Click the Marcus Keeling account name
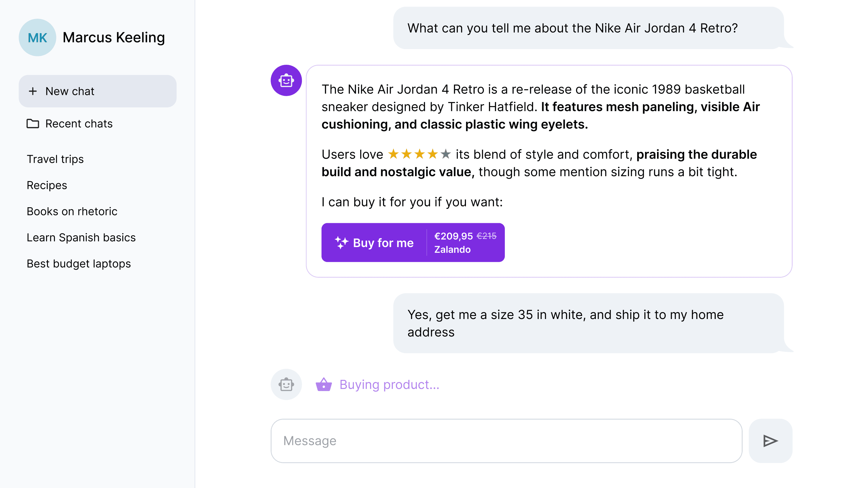This screenshot has width=868, height=488. (113, 37)
